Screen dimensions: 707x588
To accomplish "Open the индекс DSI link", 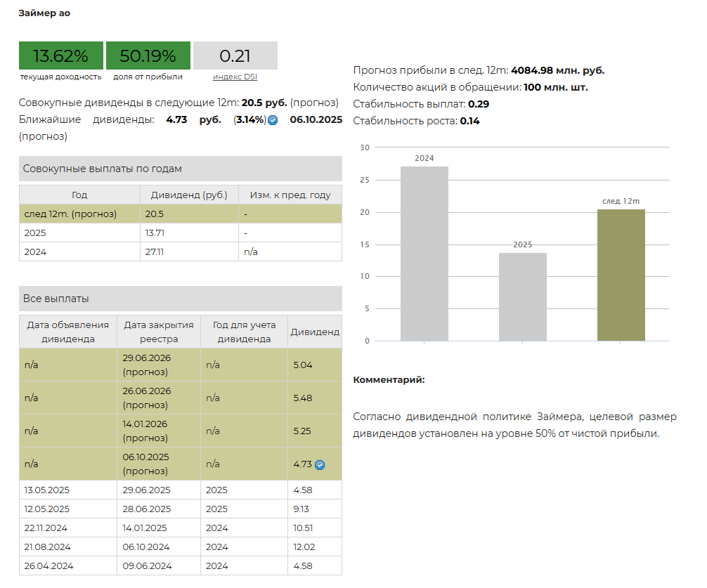I will point(235,77).
